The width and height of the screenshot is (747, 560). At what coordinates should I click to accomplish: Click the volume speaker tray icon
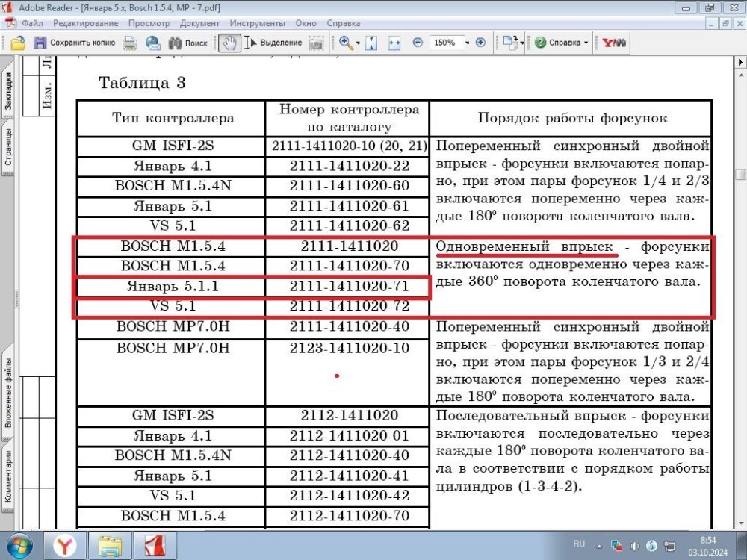[x=634, y=546]
